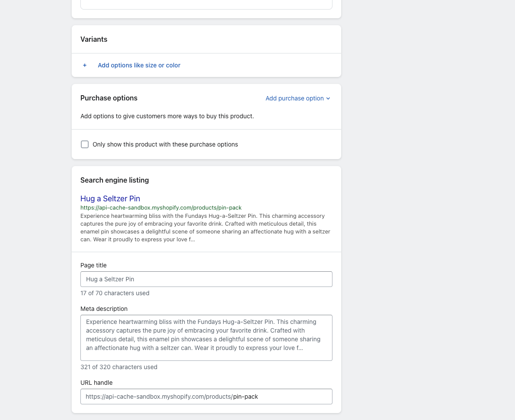Select the Page title label
Screen dimensions: 515x420
(93, 265)
